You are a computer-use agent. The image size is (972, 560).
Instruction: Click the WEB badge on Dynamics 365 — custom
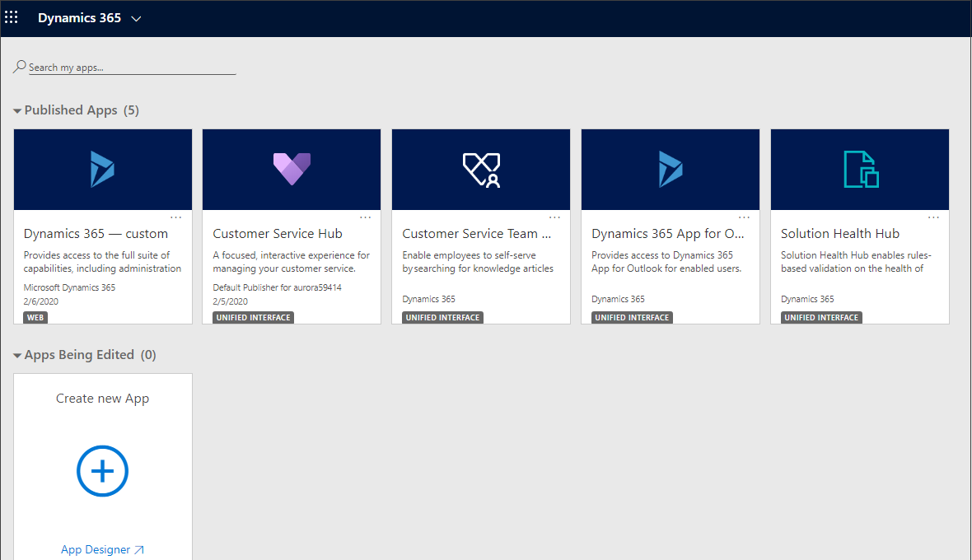(35, 317)
